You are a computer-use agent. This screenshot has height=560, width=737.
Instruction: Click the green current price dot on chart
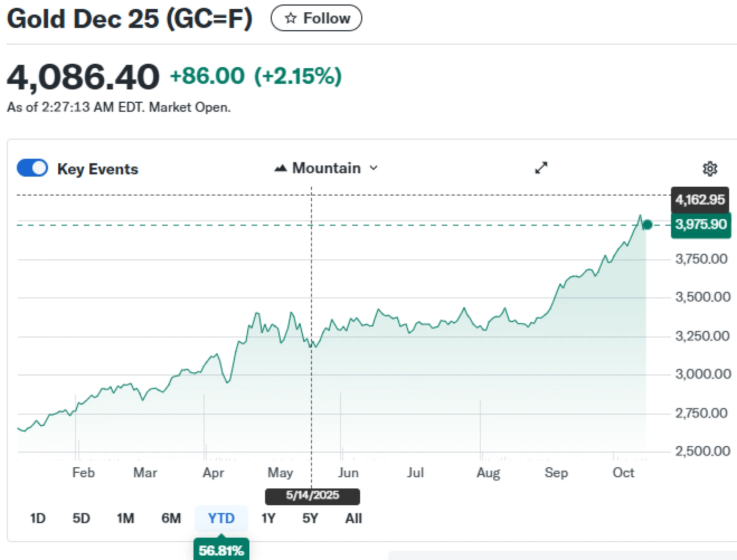point(647,225)
